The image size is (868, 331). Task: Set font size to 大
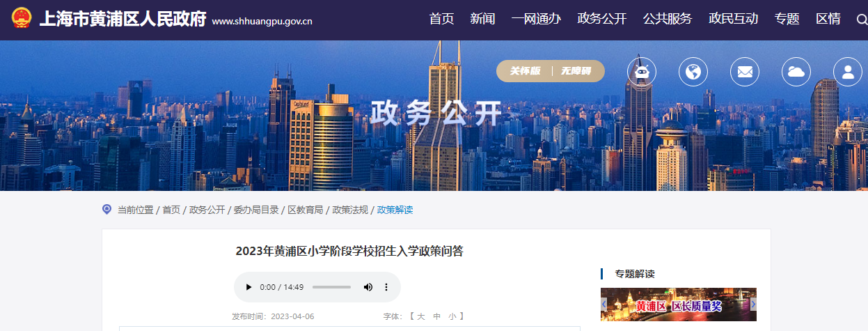[x=420, y=316]
